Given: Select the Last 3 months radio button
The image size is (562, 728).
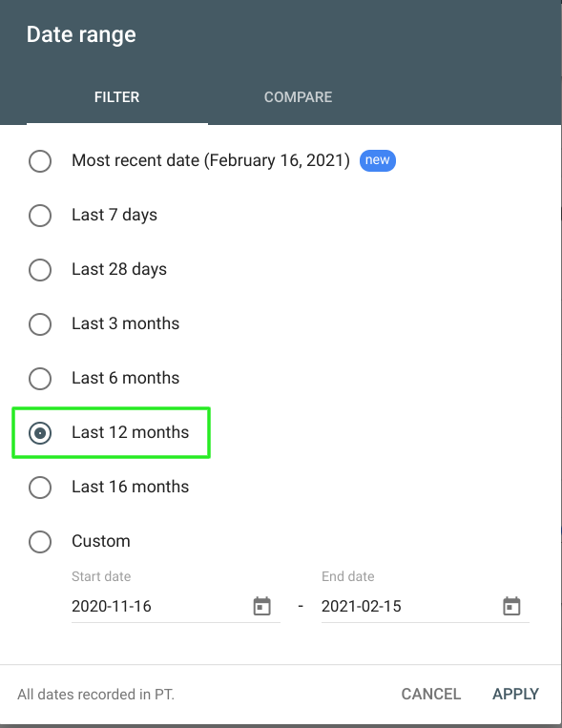Looking at the screenshot, I should tap(40, 324).
